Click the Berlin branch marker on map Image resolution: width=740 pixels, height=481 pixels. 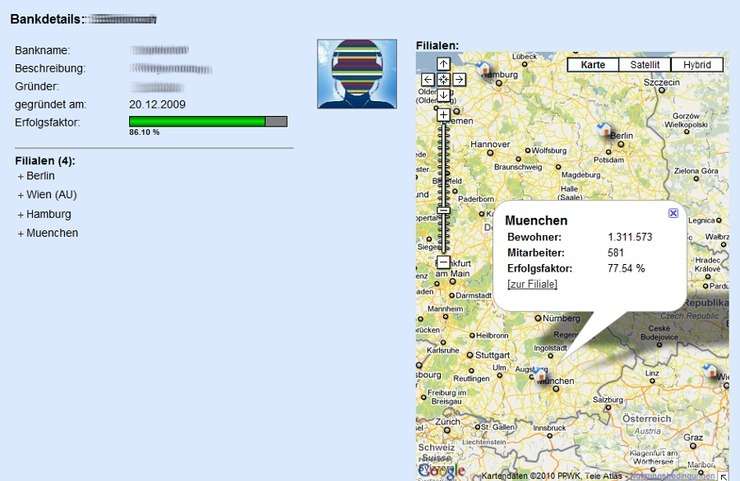pyautogui.click(x=603, y=129)
